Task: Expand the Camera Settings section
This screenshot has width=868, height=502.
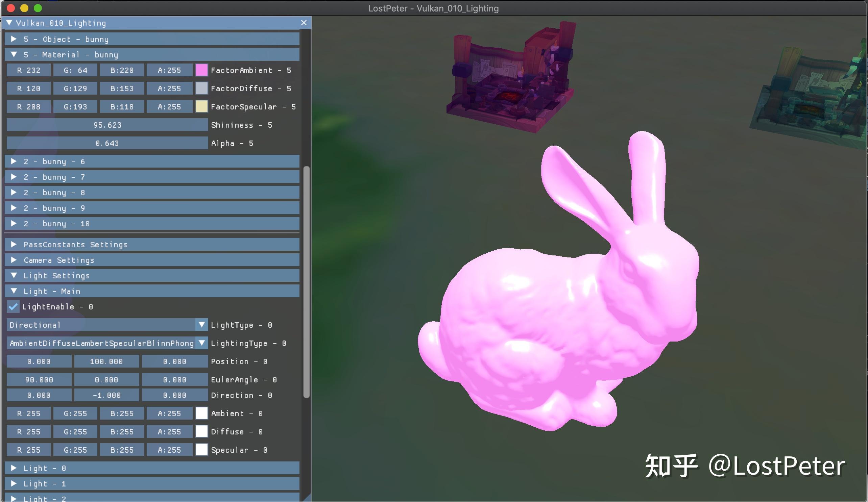Action: 14,260
